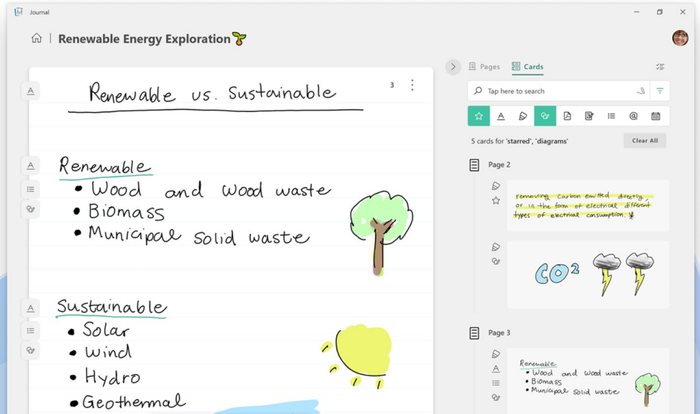Click list marker beside Renewable section
Screen dimensions: 700x414
point(31,188)
